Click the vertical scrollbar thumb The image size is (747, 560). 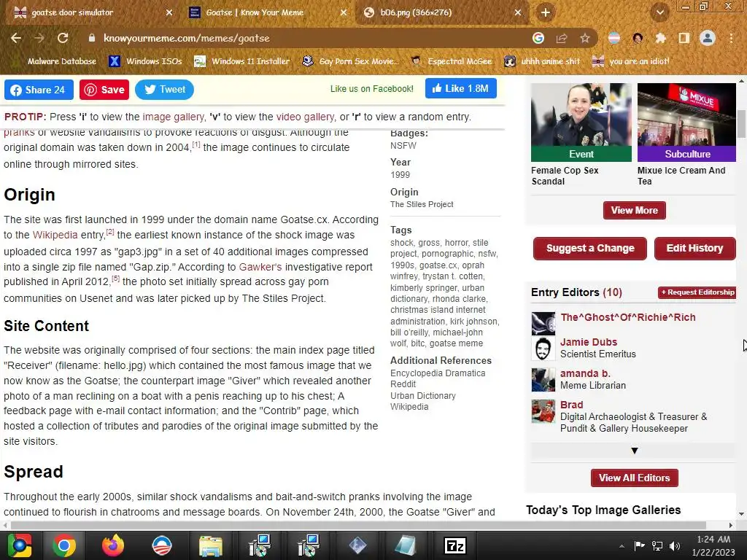click(x=741, y=124)
